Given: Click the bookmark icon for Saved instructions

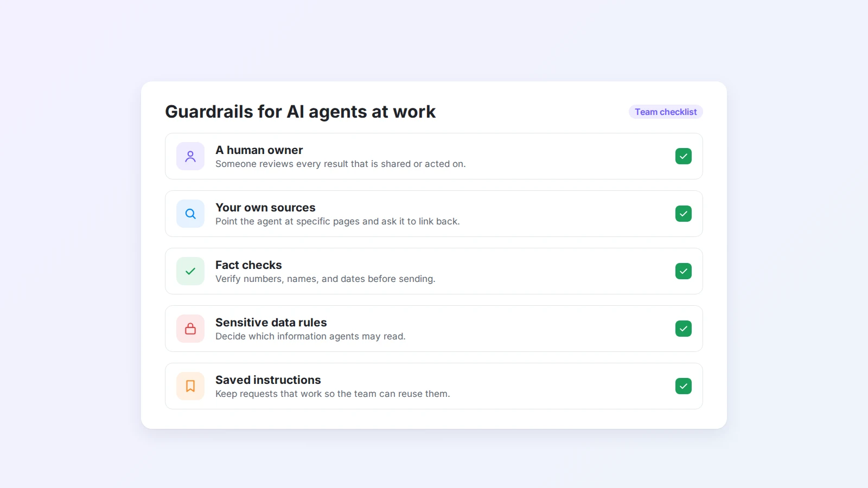Looking at the screenshot, I should (x=190, y=386).
